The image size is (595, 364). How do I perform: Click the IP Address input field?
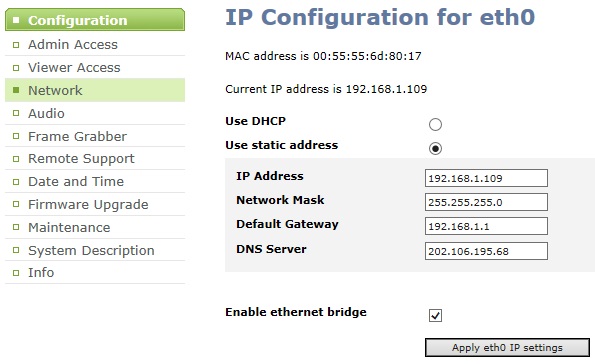[x=486, y=178]
